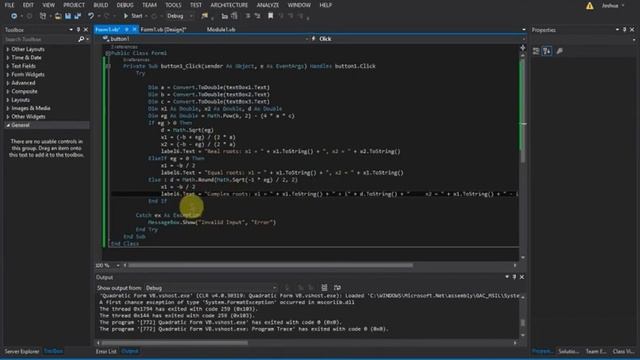Open the ANALYZE menu
The width and height of the screenshot is (640, 360).
coord(268,5)
